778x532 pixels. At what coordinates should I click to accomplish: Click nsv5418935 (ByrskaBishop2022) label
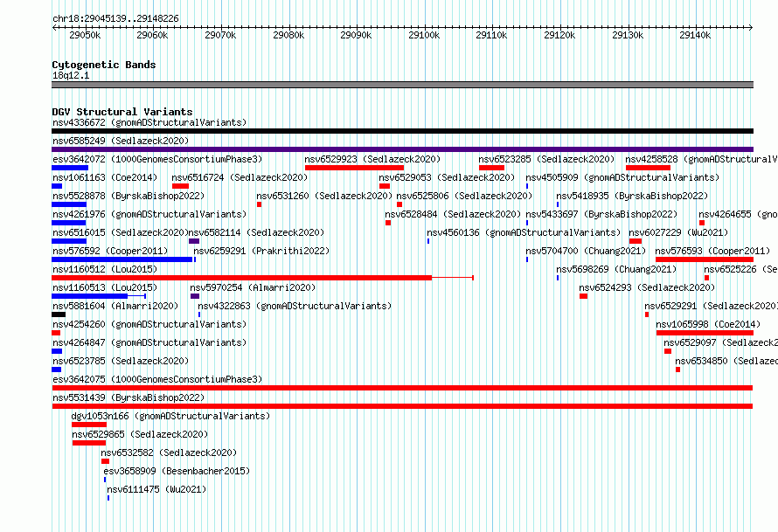[632, 196]
